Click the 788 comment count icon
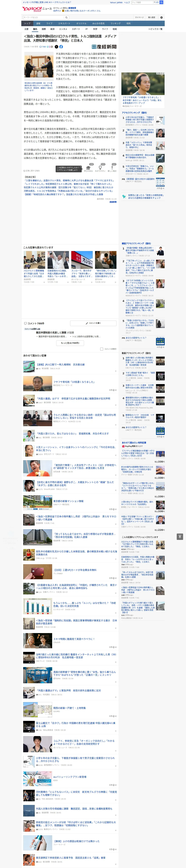186x868 pixels. click(43, 47)
